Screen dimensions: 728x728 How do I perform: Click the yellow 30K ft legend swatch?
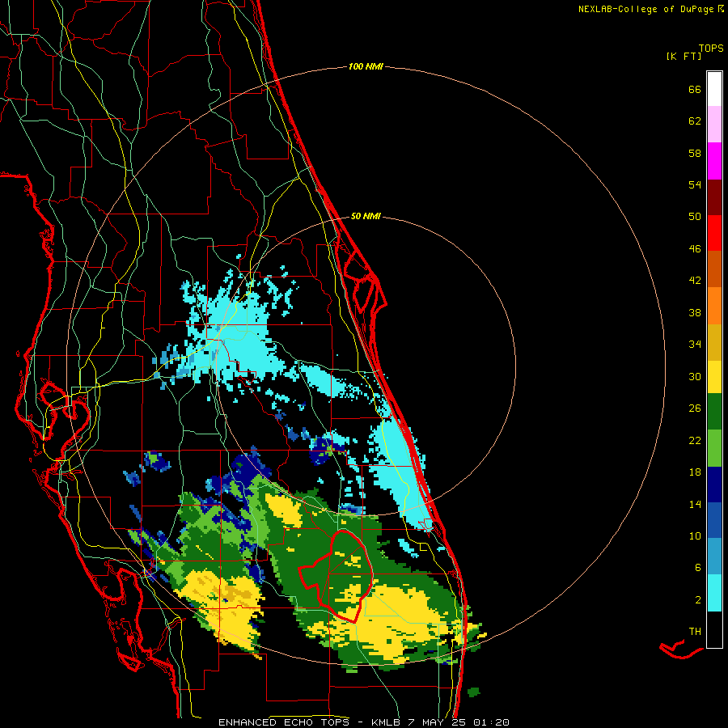coord(714,377)
